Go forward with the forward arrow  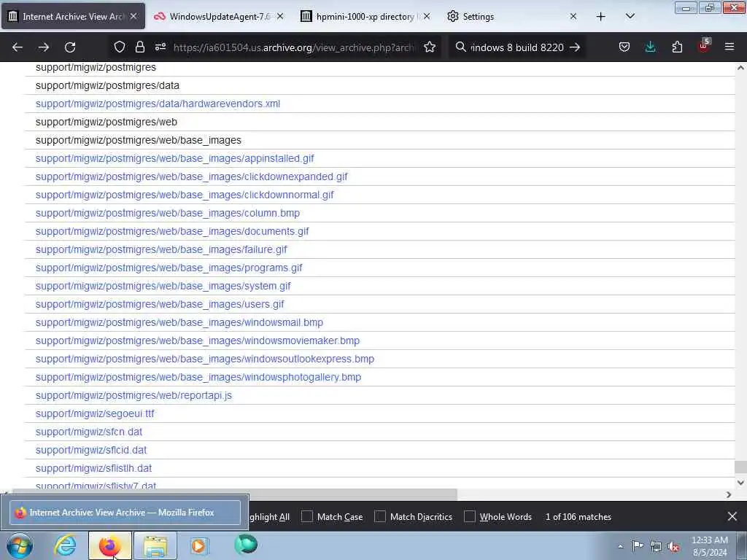pos(44,47)
